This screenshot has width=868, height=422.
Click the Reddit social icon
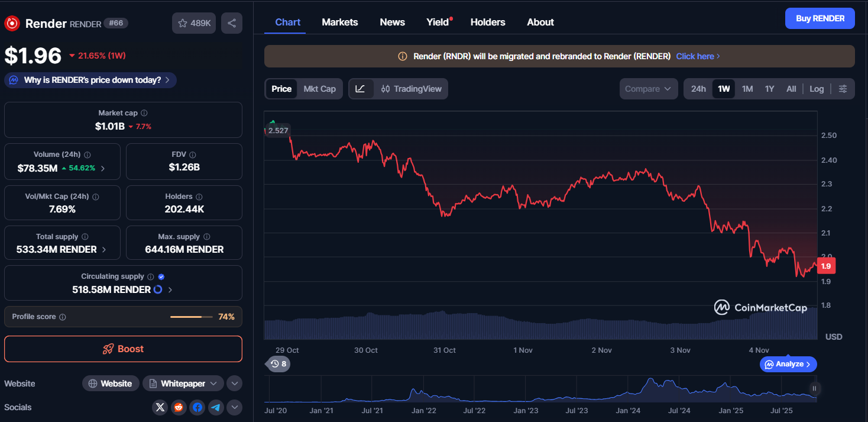[x=179, y=407]
